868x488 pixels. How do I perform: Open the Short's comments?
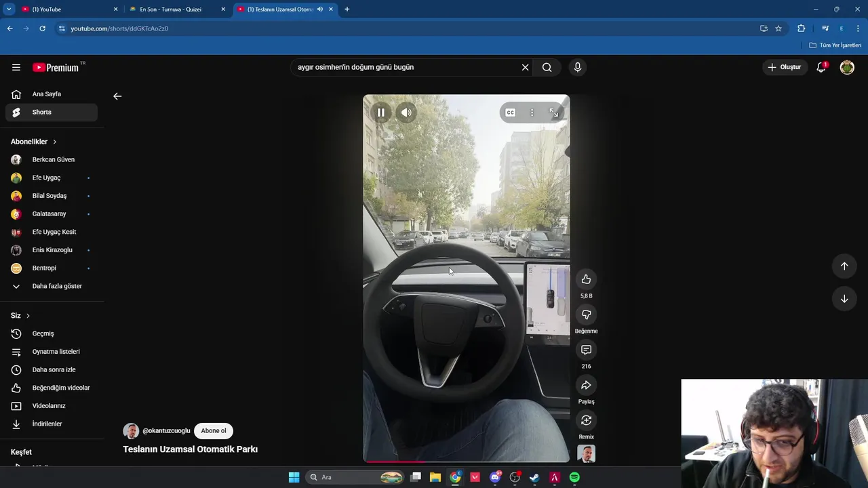pyautogui.click(x=586, y=350)
